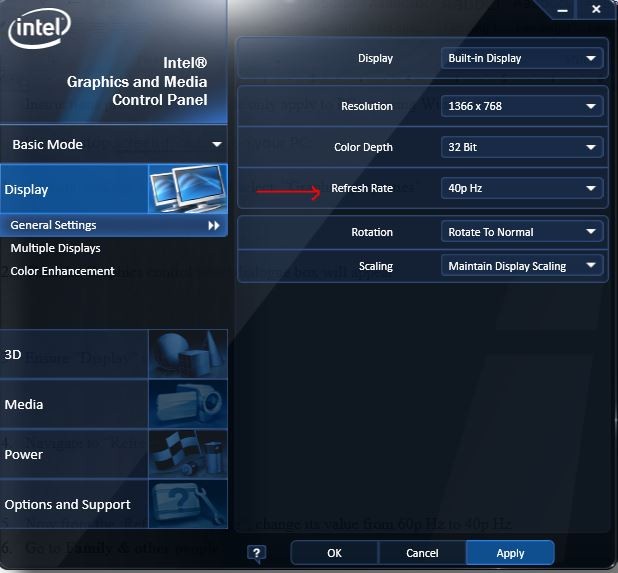This screenshot has height=573, width=618.
Task: Click the Resolution label
Action: [x=367, y=106]
